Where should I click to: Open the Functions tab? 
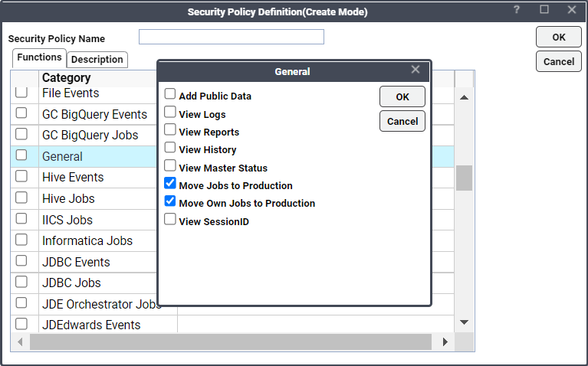39,57
